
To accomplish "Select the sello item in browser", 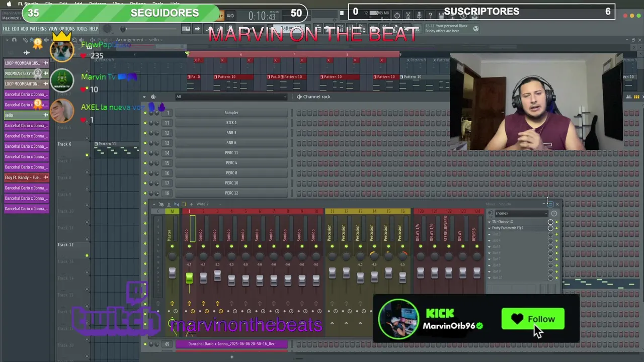I will point(26,115).
